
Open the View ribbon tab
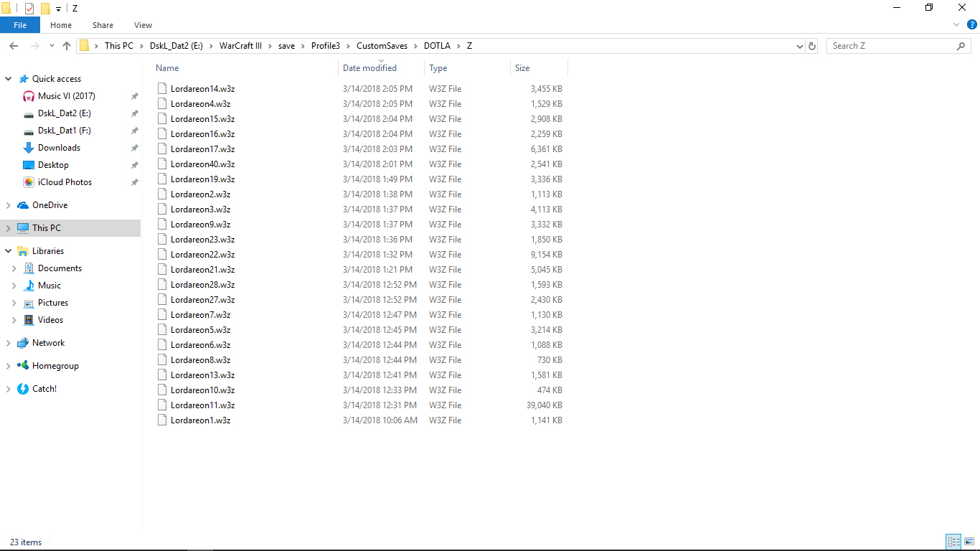click(143, 25)
